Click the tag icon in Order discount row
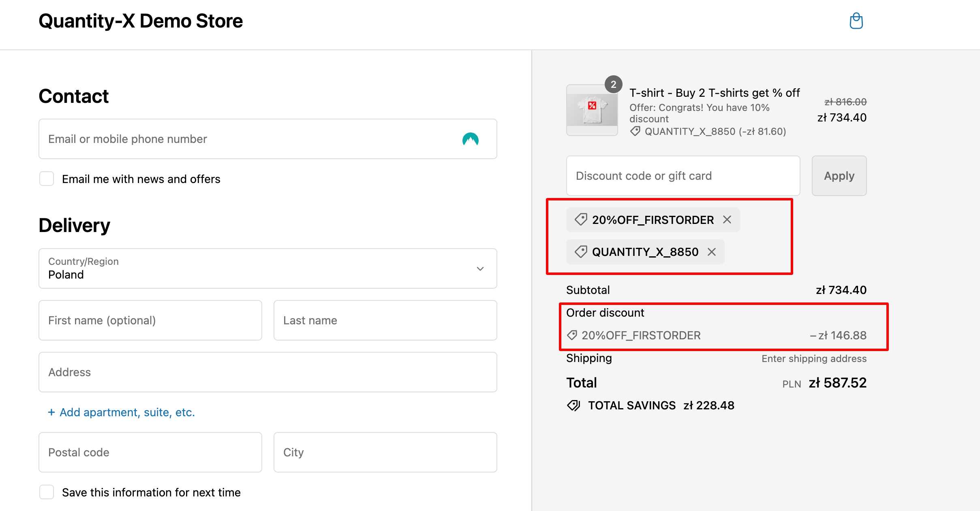The width and height of the screenshot is (980, 511). [572, 335]
